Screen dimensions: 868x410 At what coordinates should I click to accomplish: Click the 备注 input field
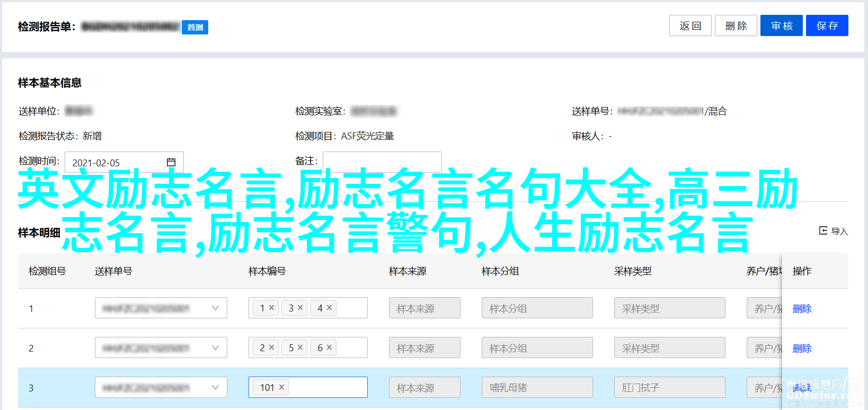click(x=382, y=162)
